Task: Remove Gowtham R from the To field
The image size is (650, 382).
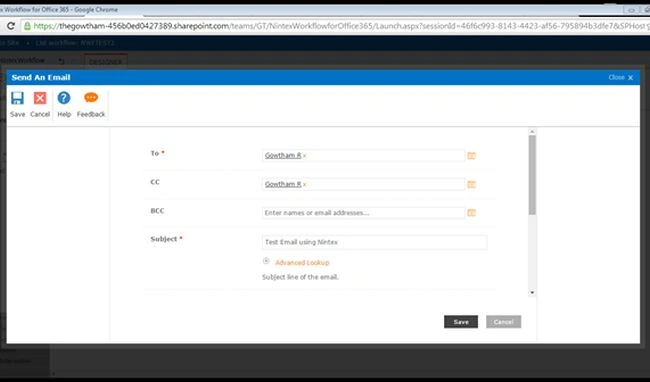Action: pyautogui.click(x=304, y=156)
